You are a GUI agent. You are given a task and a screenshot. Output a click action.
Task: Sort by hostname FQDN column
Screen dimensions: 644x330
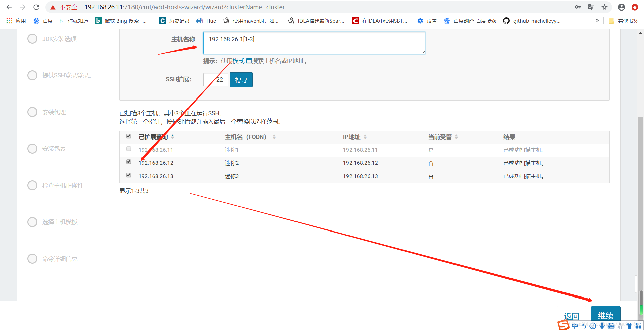pos(250,137)
